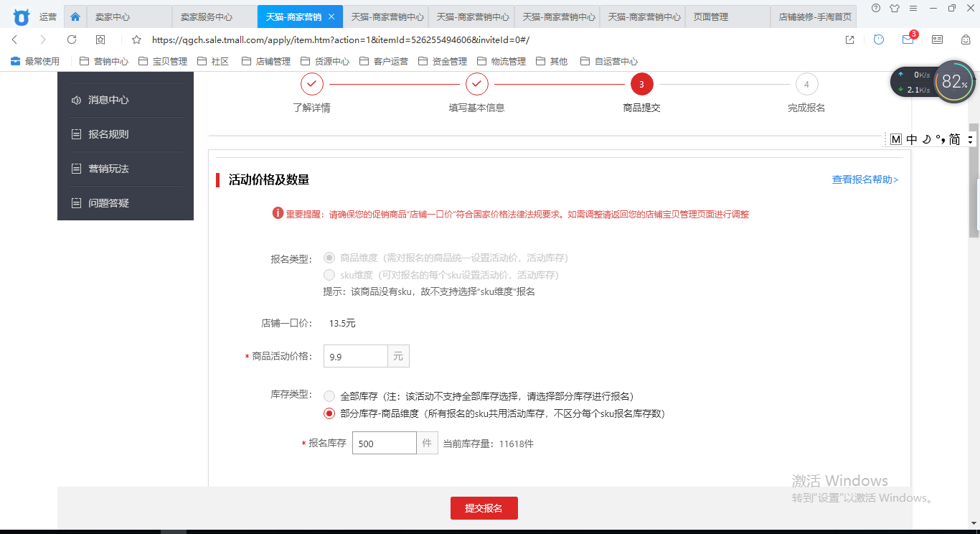
Task: Select the 全部库存 radio option
Action: [329, 396]
